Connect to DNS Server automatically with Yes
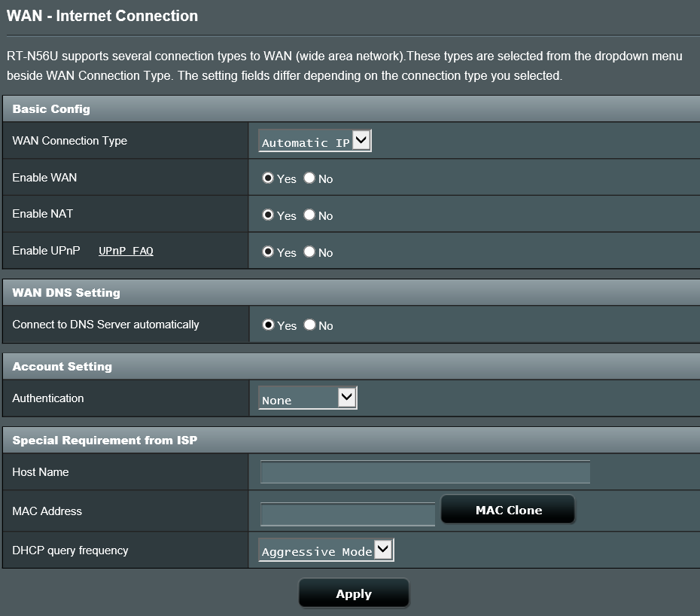 click(269, 325)
